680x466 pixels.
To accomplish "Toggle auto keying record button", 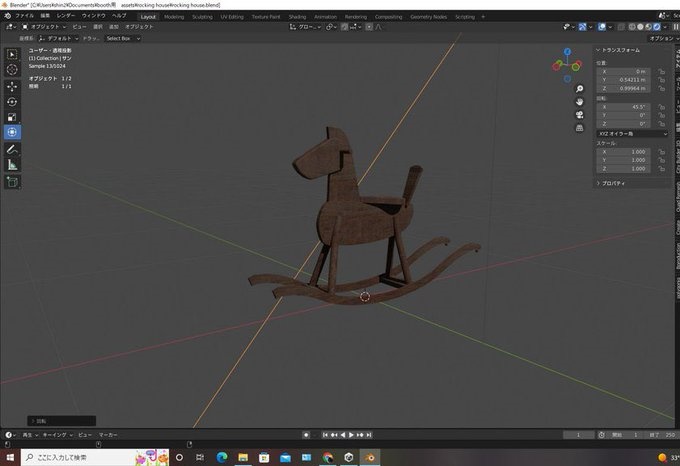I will pyautogui.click(x=306, y=435).
